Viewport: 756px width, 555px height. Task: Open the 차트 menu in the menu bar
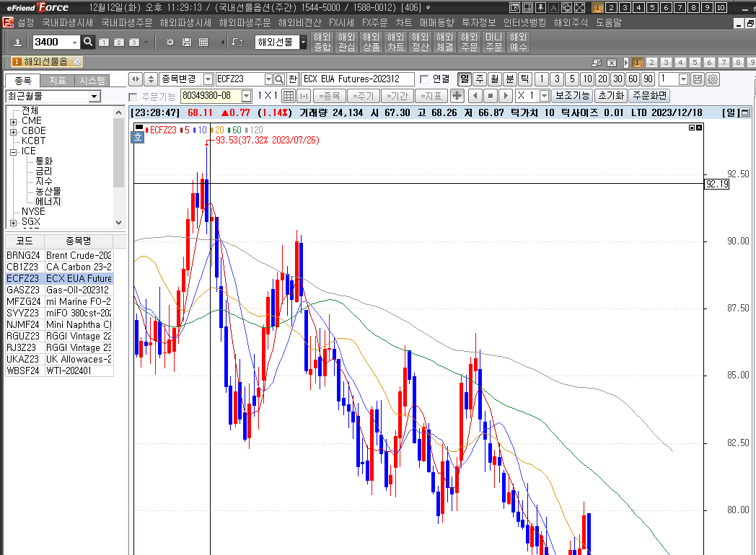(x=403, y=22)
